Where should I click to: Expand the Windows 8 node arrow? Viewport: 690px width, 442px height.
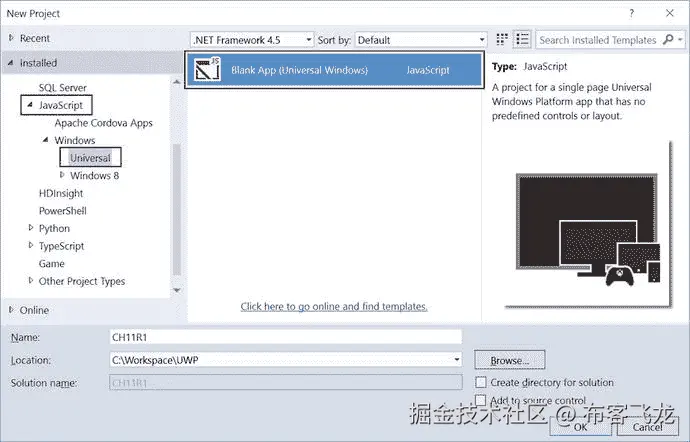pyautogui.click(x=62, y=175)
